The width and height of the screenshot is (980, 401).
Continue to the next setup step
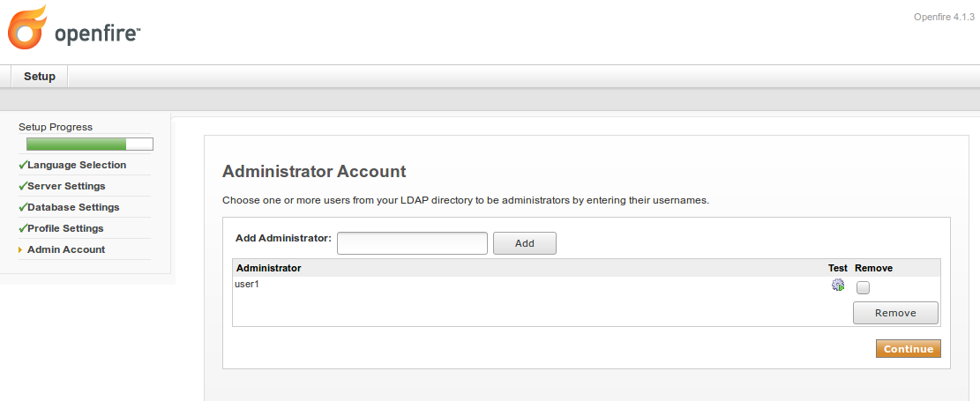click(909, 349)
